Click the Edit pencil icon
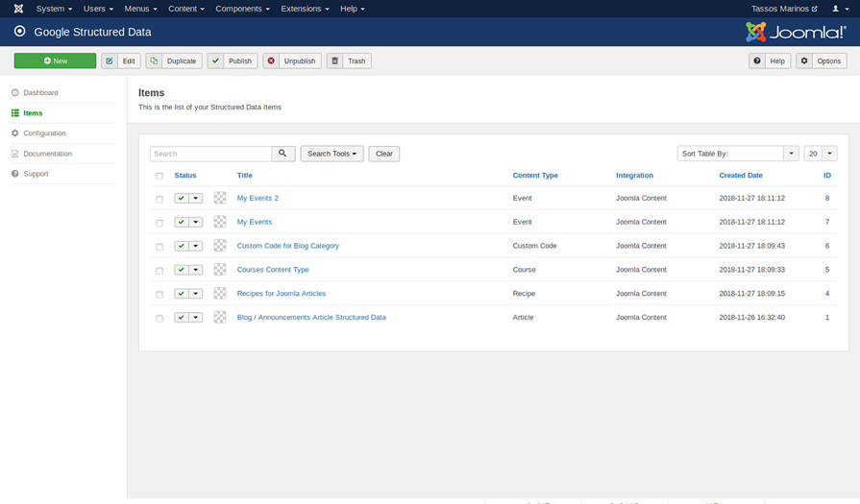The height and width of the screenshot is (504, 860). 110,60
